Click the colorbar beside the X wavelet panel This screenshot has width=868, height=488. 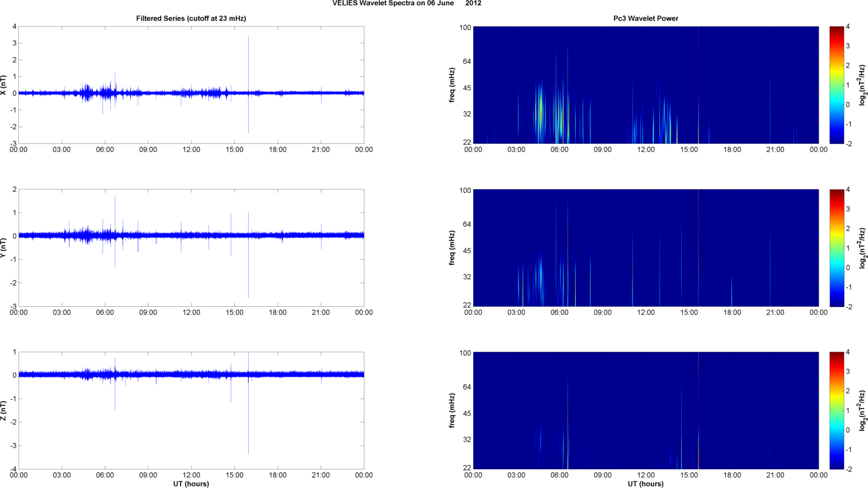point(836,85)
